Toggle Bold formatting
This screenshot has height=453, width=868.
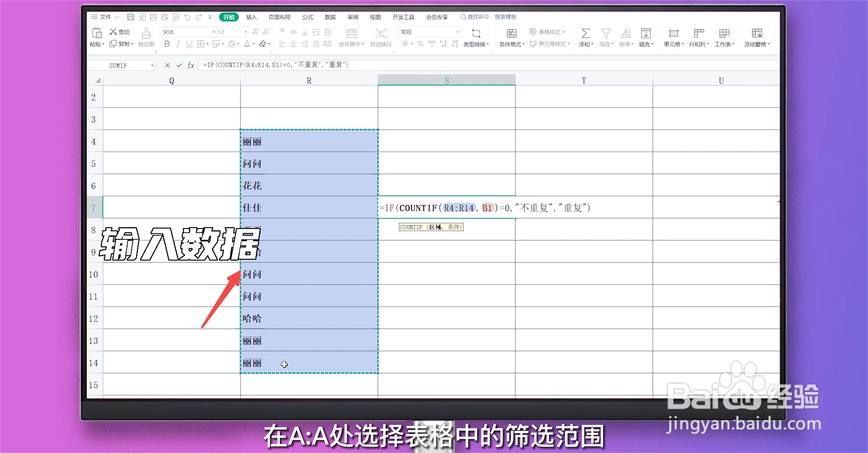(x=167, y=44)
